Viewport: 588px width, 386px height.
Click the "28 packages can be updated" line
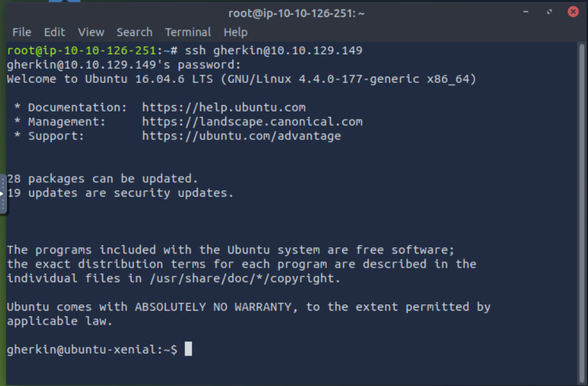pos(103,179)
